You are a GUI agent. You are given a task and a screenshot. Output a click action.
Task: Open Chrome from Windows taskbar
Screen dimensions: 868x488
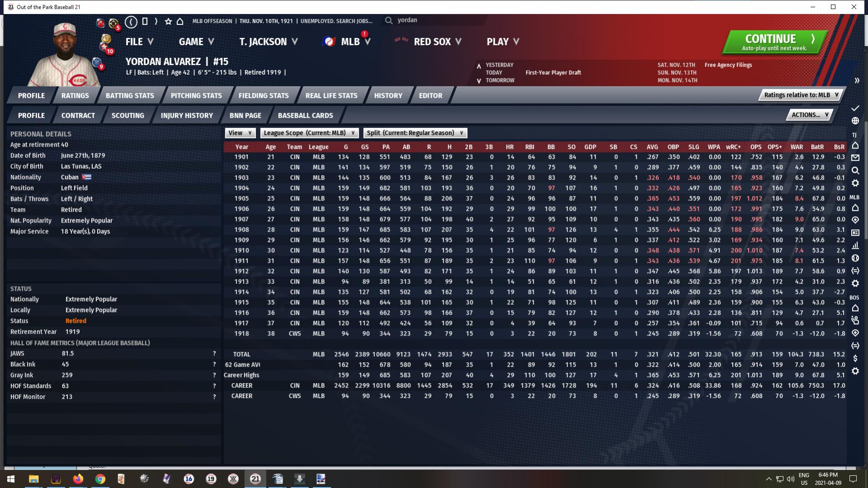[x=100, y=479]
